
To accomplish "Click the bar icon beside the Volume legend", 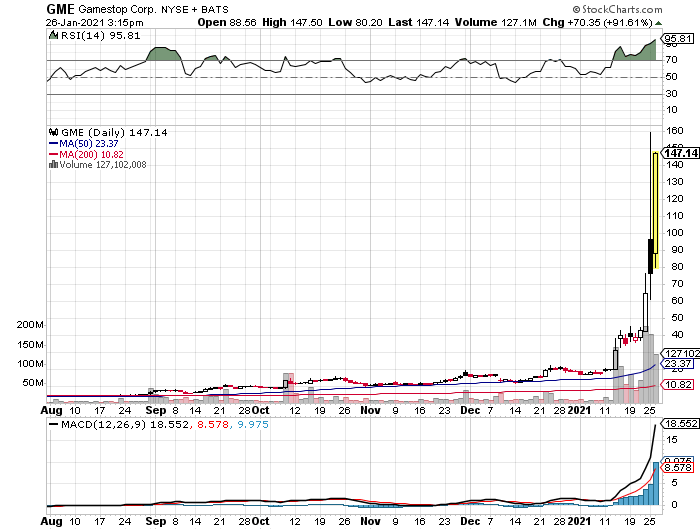I will 54,164.
